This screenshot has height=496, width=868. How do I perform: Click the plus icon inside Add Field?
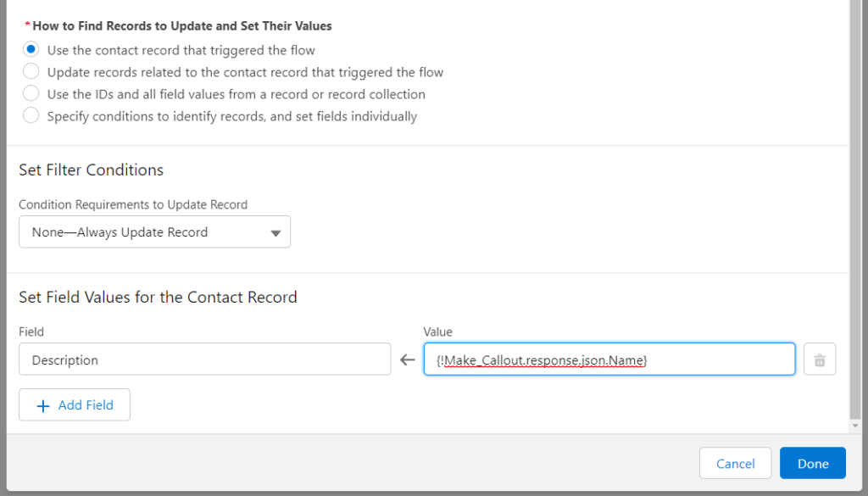(x=43, y=404)
